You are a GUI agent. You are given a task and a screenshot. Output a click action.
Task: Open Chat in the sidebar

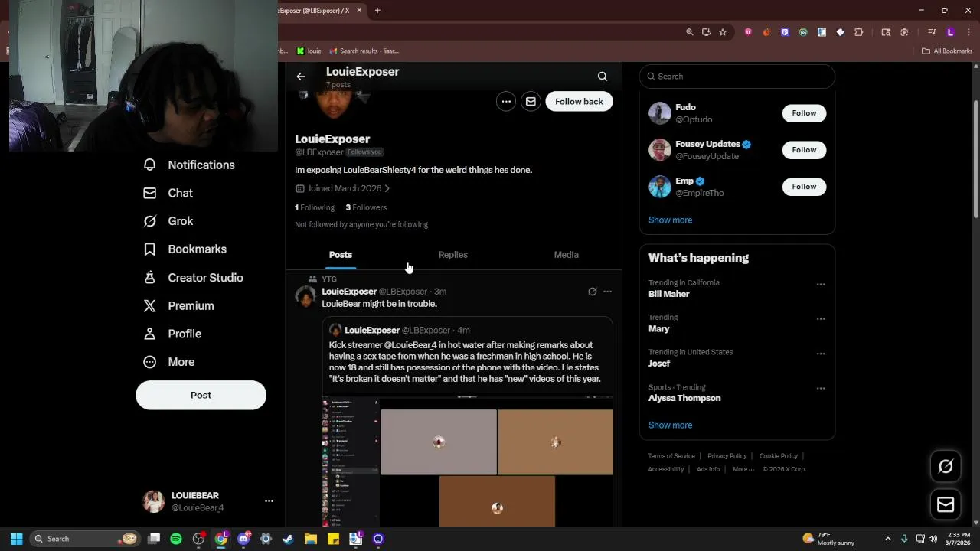pos(169,193)
